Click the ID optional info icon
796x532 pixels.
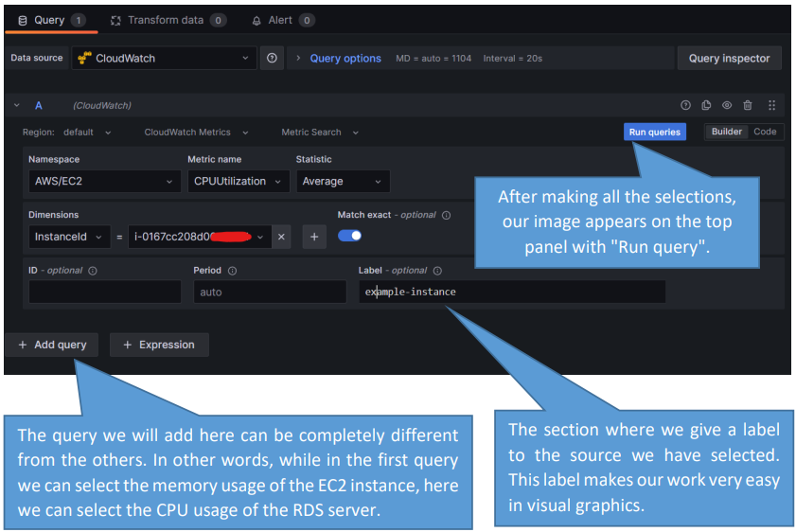(x=93, y=271)
